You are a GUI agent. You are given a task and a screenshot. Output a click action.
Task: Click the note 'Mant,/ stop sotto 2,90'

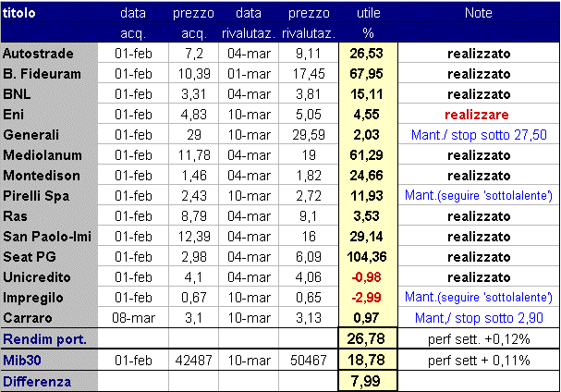(479, 318)
